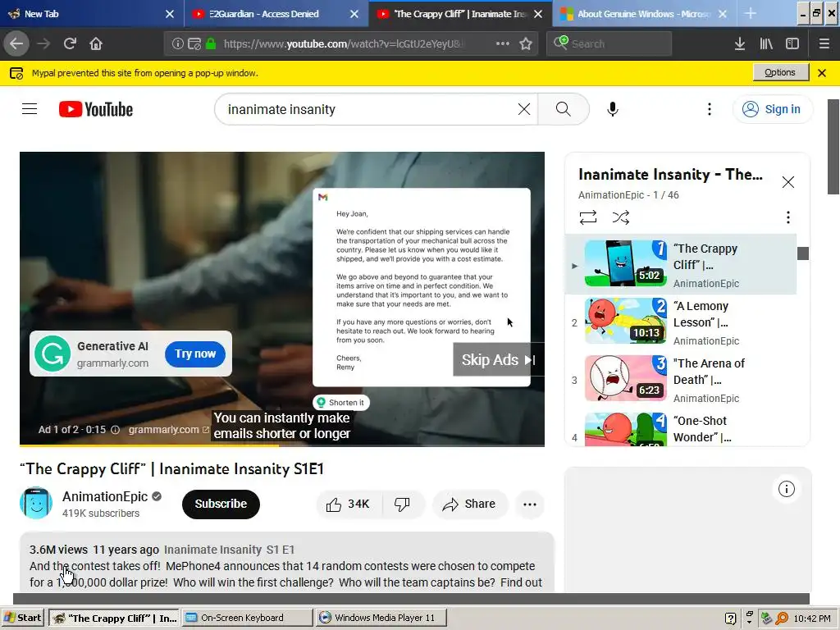Open the browser home page
Viewport: 840px width, 630px height.
(96, 44)
